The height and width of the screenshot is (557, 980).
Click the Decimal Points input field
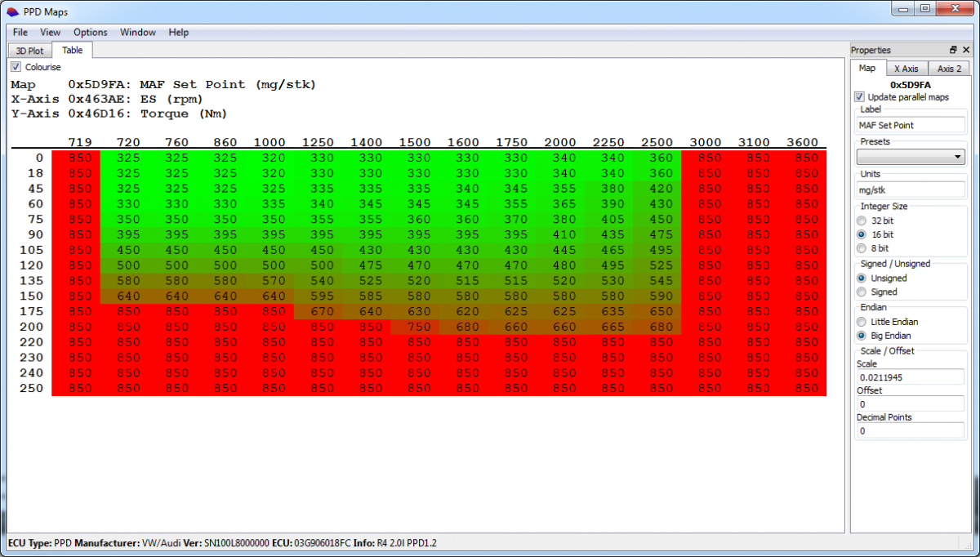point(911,430)
